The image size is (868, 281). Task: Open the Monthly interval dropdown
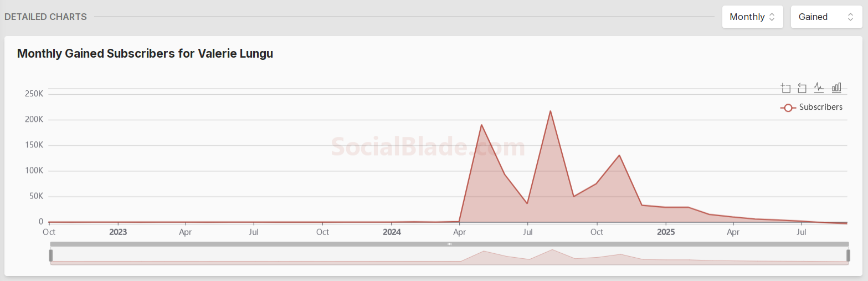pos(752,17)
